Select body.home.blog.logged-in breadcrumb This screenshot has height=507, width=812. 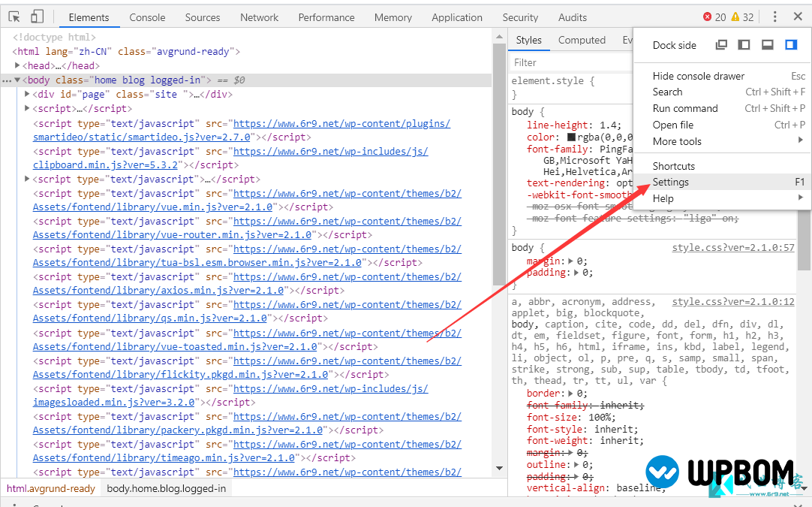(x=167, y=488)
